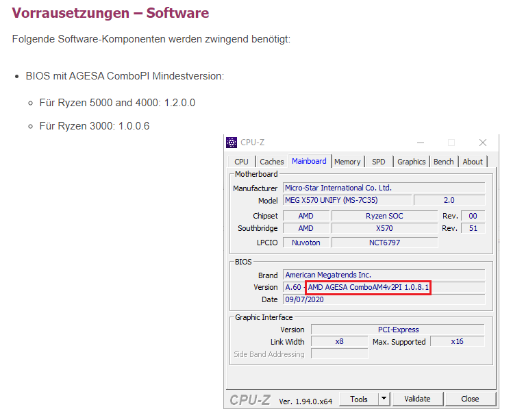
Task: Open the Graphics tab
Action: pos(412,162)
